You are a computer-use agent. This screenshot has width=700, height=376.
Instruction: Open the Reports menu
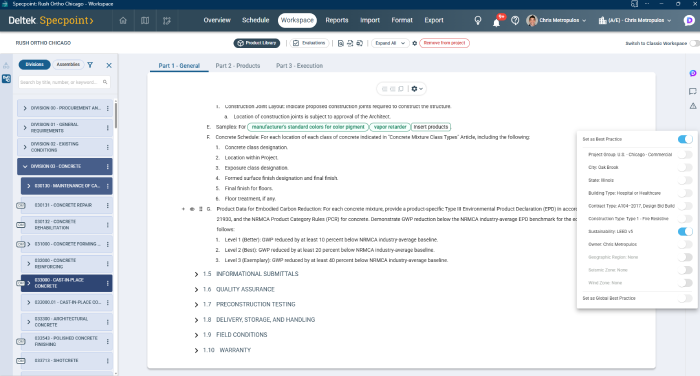[337, 20]
